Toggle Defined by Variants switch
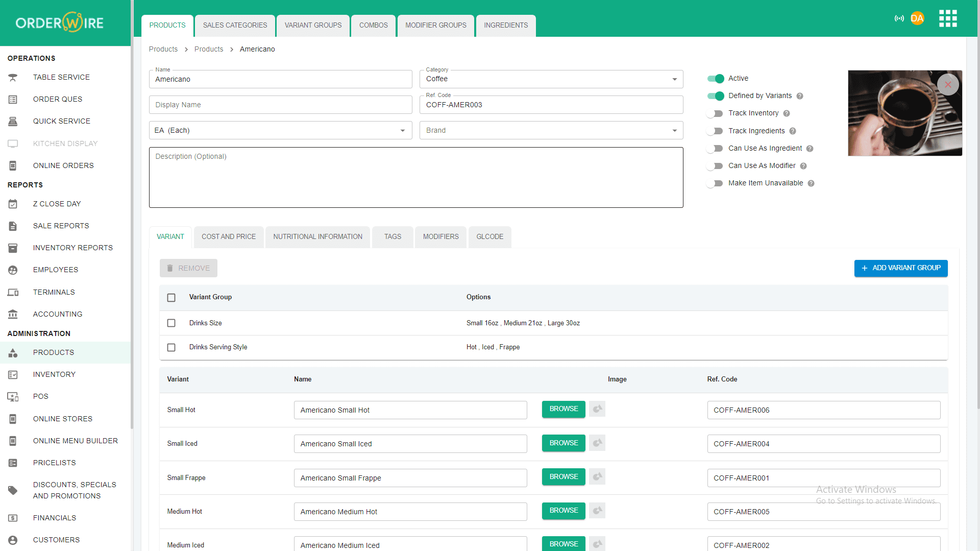This screenshot has width=980, height=551. click(716, 96)
